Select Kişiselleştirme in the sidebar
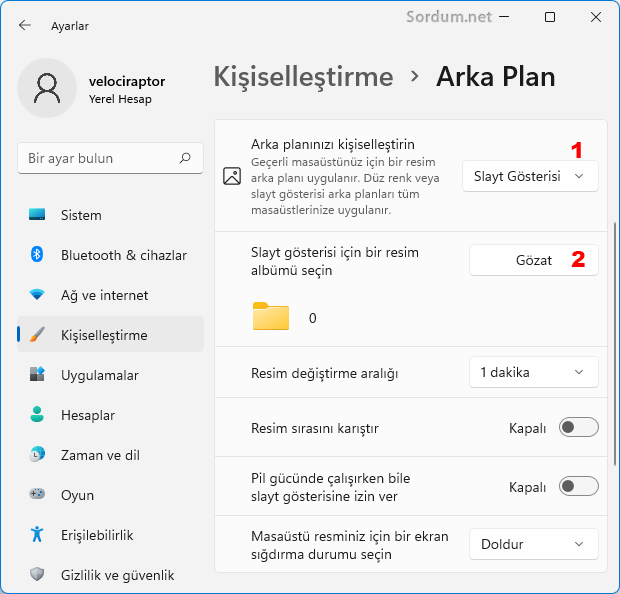620x594 pixels. click(x=104, y=335)
